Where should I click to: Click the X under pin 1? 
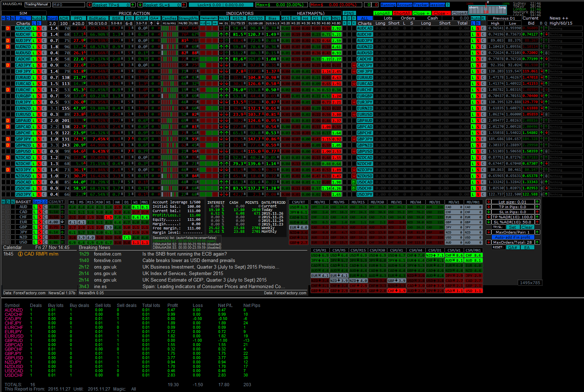[344, 23]
